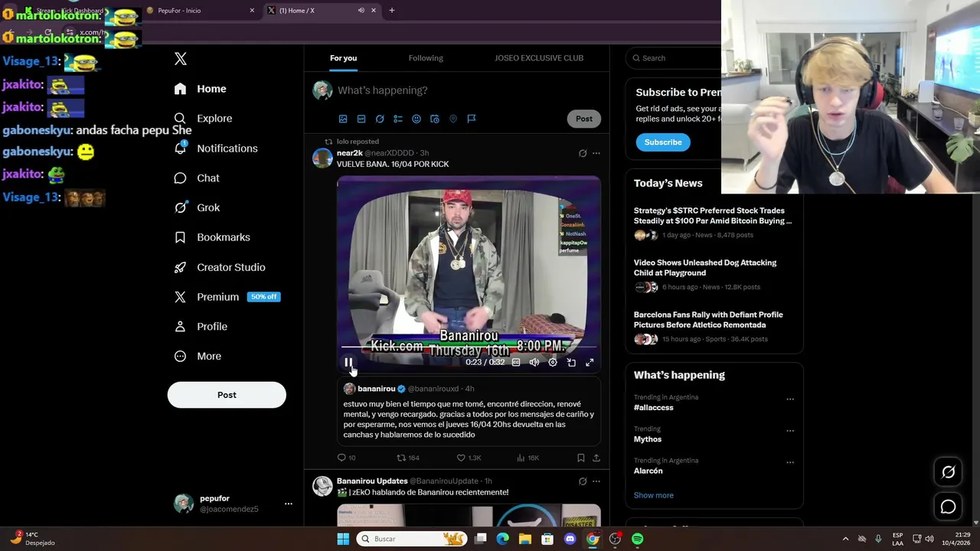The width and height of the screenshot is (980, 551).
Task: Pause the Bananirou video
Action: click(x=348, y=363)
